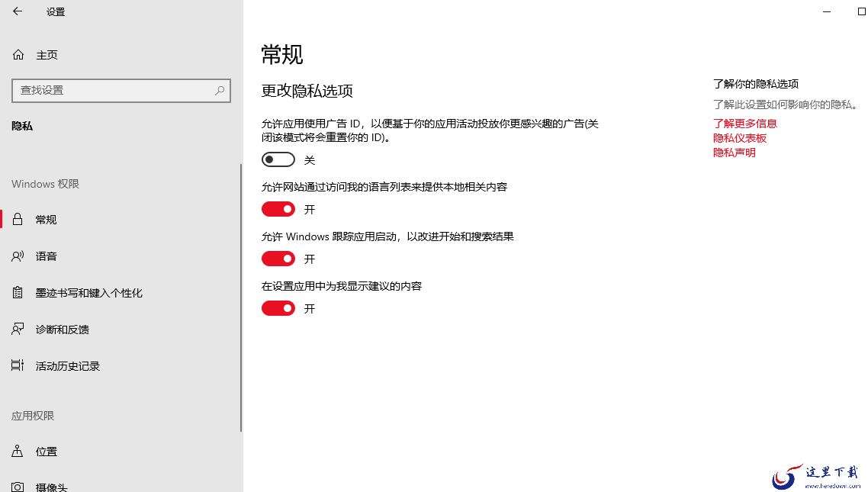This screenshot has height=492, width=868.
Task: Click the camera icon for 摄像头
Action: click(18, 487)
